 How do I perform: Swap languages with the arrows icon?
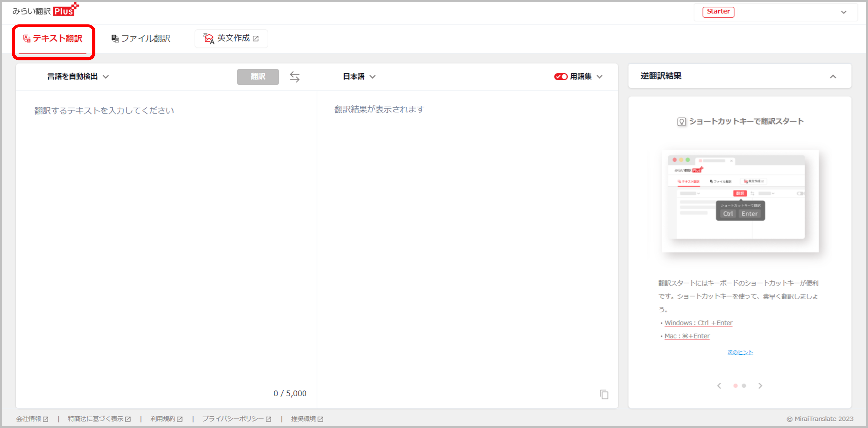[x=295, y=77]
